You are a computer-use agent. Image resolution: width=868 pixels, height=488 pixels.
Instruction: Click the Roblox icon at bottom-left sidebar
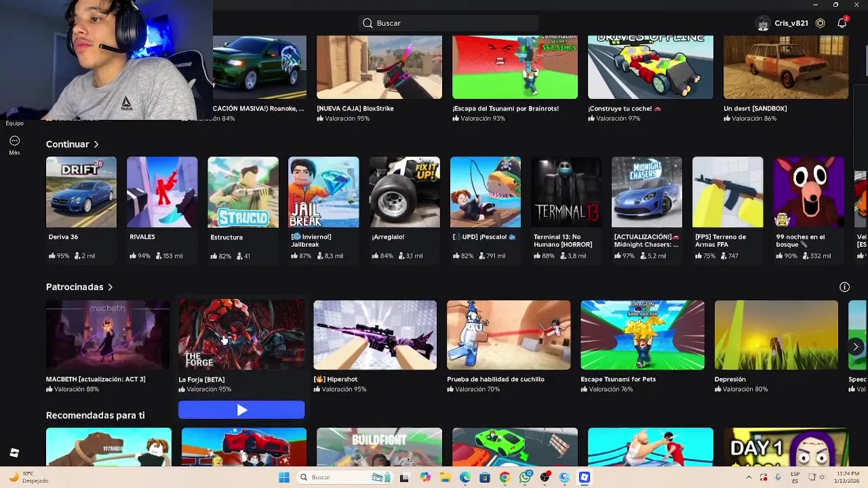point(14,453)
